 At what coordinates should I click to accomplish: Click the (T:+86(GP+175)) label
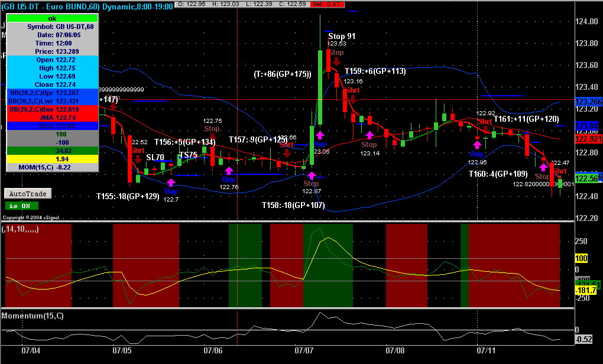(x=282, y=74)
